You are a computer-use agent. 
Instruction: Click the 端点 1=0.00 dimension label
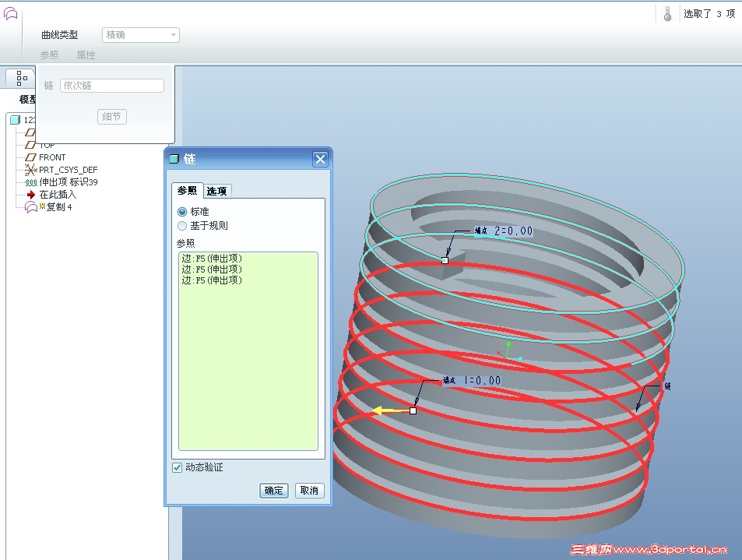(x=472, y=381)
